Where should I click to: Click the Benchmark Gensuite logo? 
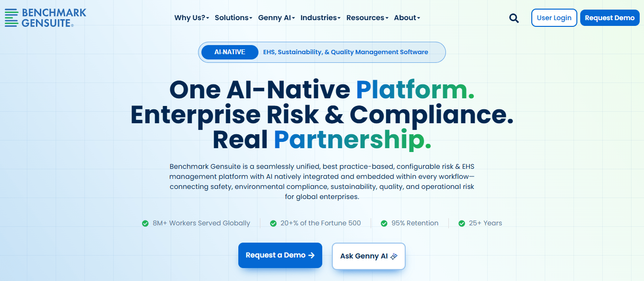tap(46, 17)
